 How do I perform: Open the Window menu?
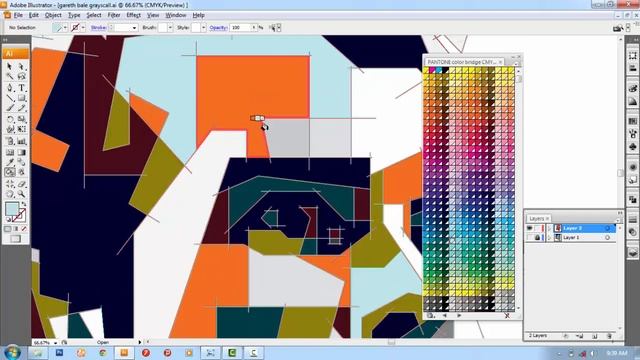tap(176, 15)
